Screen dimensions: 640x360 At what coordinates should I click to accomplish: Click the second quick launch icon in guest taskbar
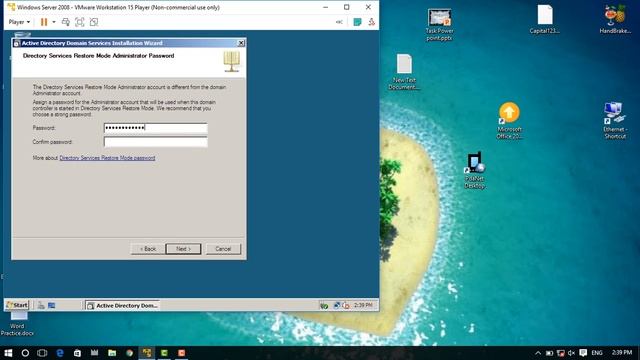point(51,305)
